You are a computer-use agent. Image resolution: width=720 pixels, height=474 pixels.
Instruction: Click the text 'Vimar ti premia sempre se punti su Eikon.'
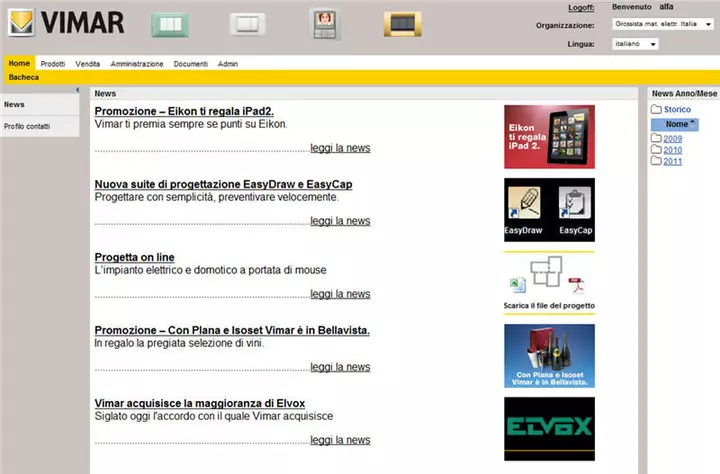pyautogui.click(x=191, y=124)
